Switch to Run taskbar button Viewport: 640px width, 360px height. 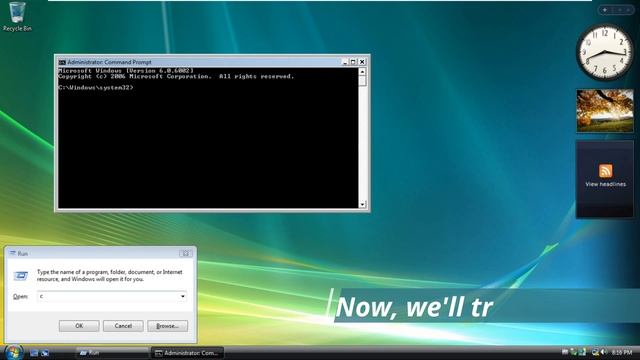[112, 353]
